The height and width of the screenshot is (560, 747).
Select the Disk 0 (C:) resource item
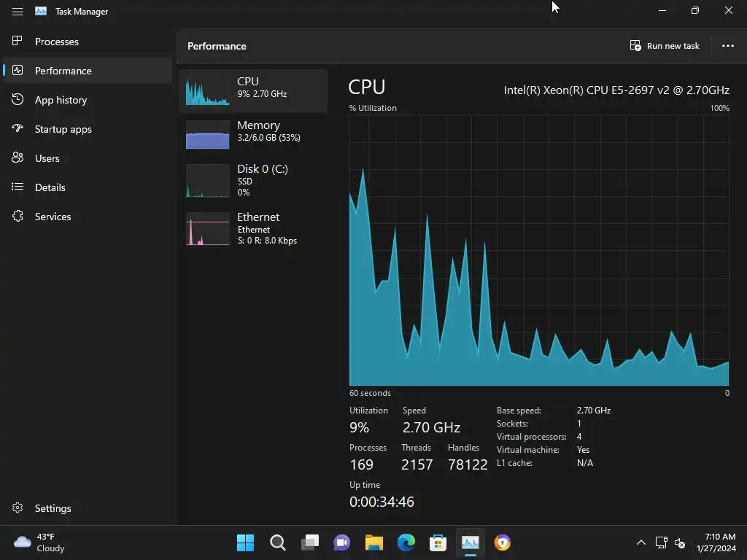(x=253, y=180)
